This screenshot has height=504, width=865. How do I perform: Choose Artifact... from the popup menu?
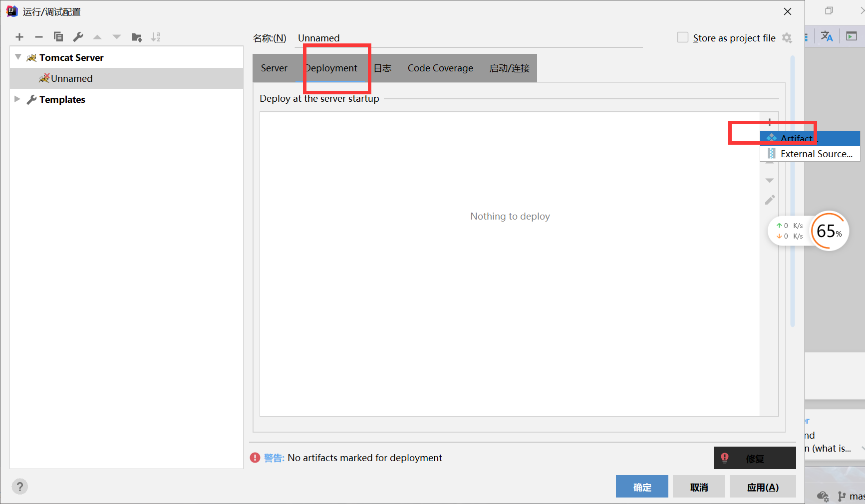[810, 138]
